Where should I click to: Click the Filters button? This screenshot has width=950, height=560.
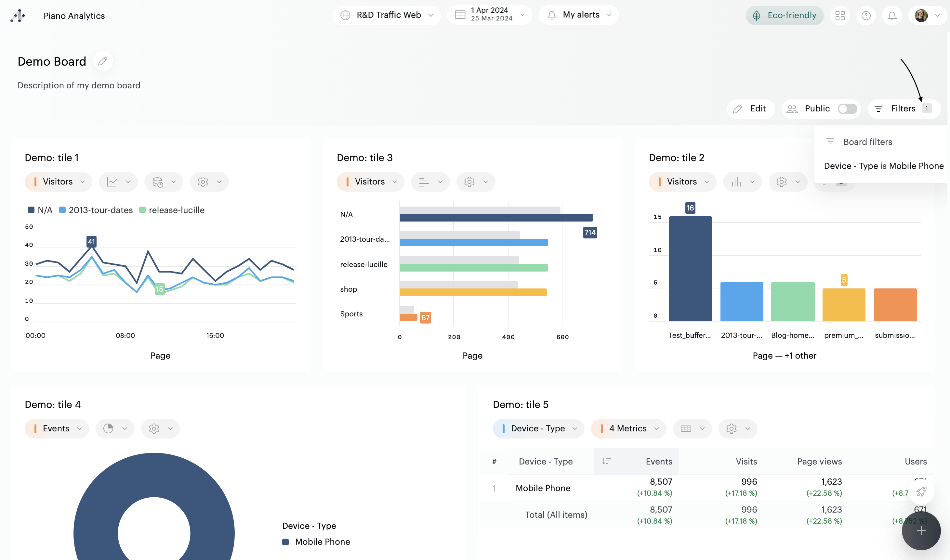(x=903, y=109)
